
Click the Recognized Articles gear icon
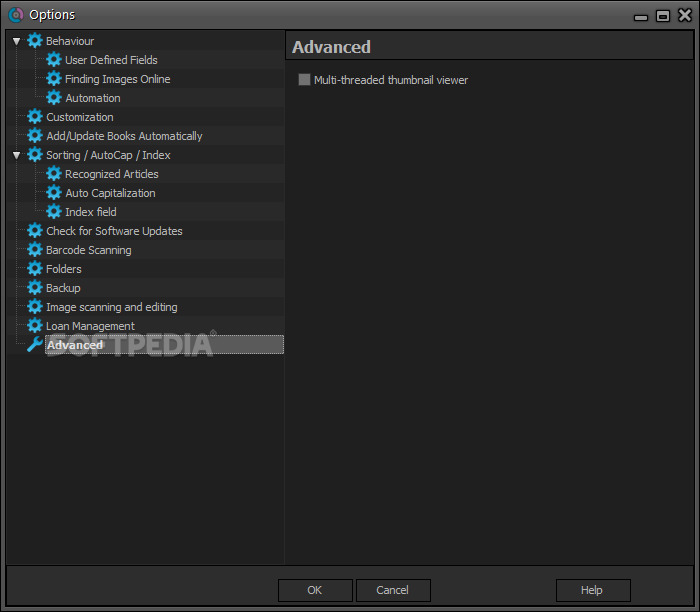point(54,174)
